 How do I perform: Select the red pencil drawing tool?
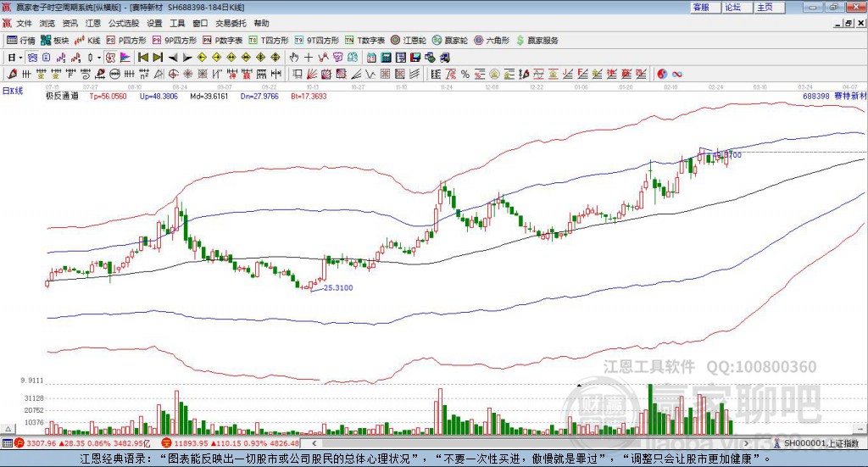(12, 74)
